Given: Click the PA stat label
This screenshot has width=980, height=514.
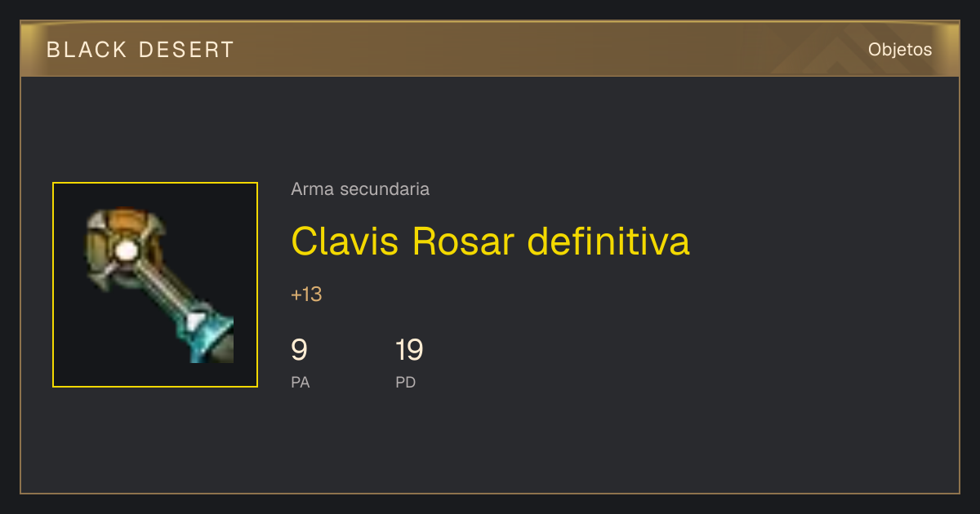Looking at the screenshot, I should click(x=301, y=382).
